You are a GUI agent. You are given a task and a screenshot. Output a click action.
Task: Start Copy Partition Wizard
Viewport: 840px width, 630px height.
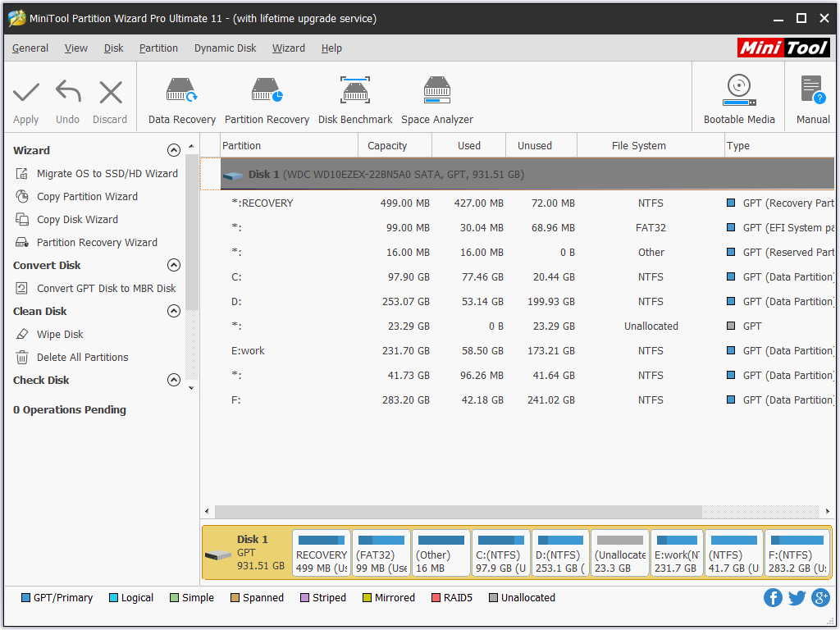point(87,197)
